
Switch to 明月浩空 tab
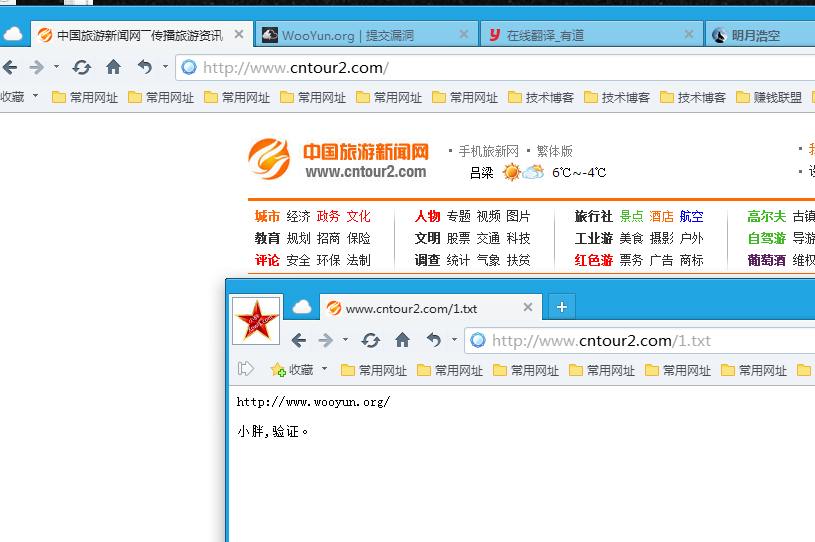(759, 35)
